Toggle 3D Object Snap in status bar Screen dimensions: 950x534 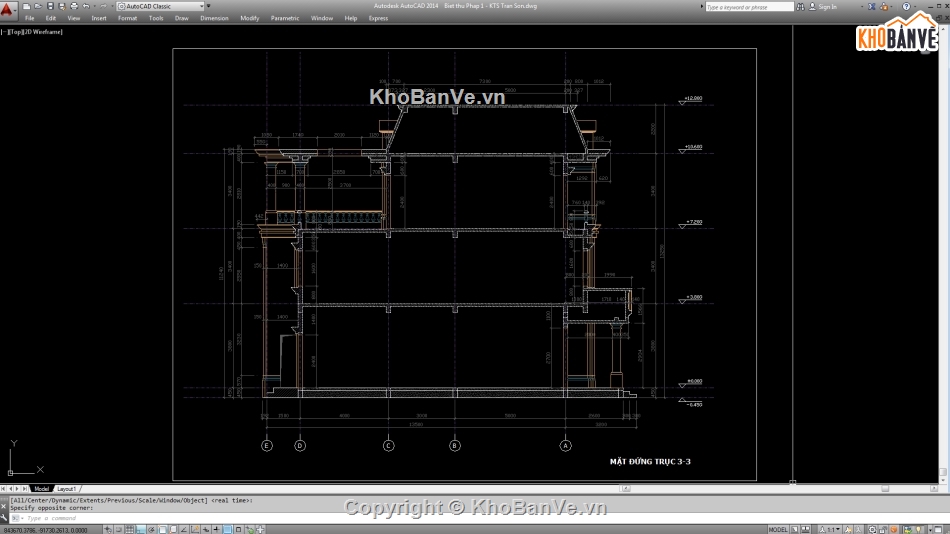tap(173, 529)
